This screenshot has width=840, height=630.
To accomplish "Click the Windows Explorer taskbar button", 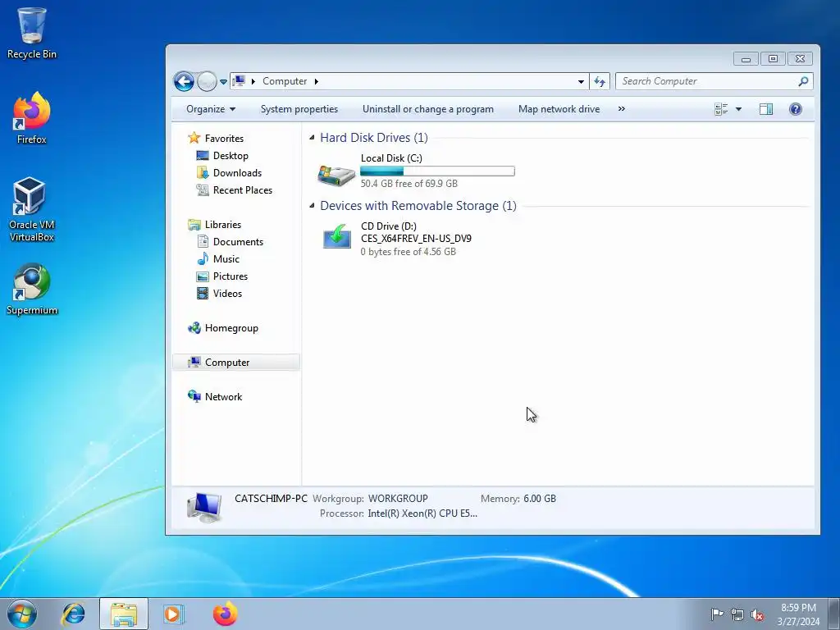I will 124,614.
